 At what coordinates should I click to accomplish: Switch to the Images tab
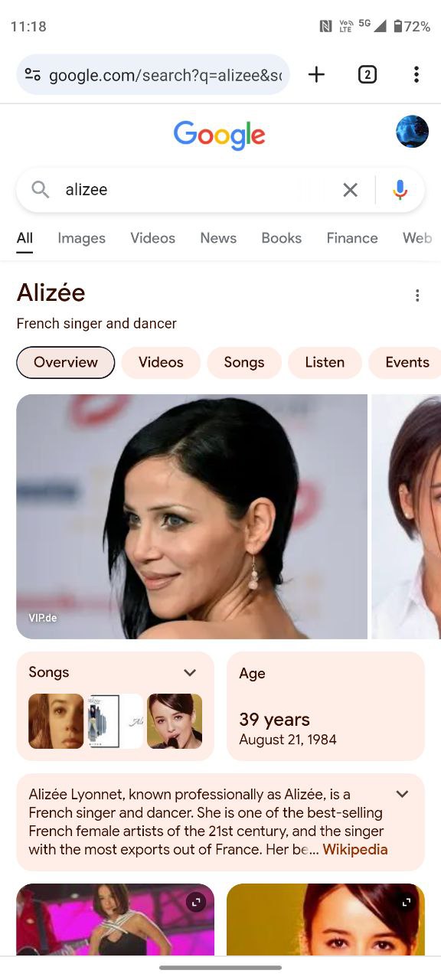[x=81, y=238]
